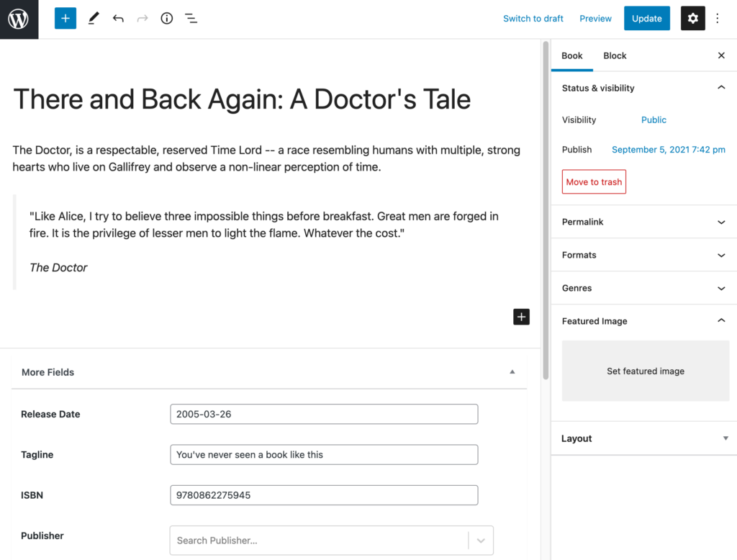Image resolution: width=737 pixels, height=560 pixels.
Task: Open the List View icon
Action: (x=191, y=19)
